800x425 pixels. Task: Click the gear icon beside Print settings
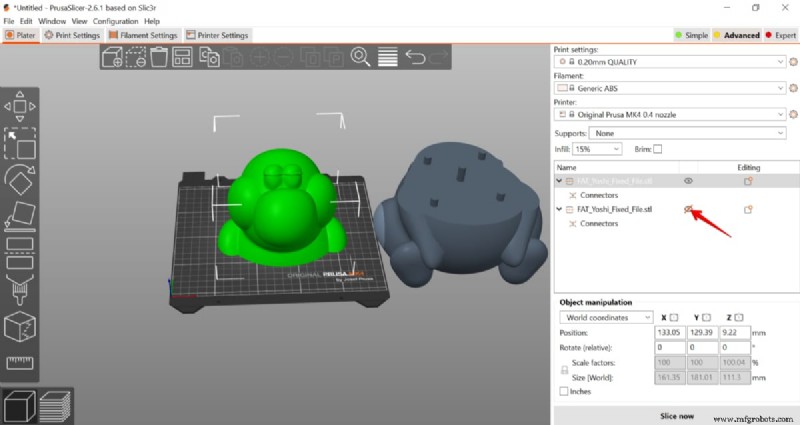[x=793, y=62]
